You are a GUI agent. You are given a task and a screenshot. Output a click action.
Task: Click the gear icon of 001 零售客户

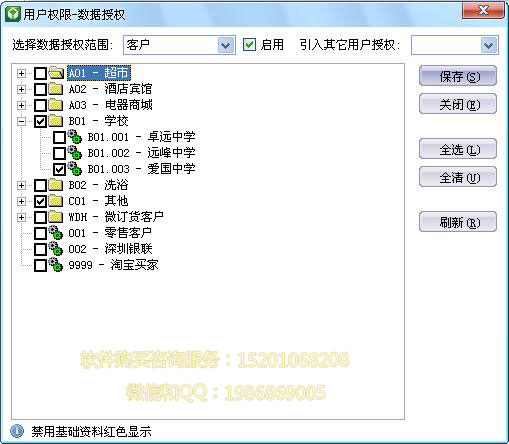[x=56, y=233]
